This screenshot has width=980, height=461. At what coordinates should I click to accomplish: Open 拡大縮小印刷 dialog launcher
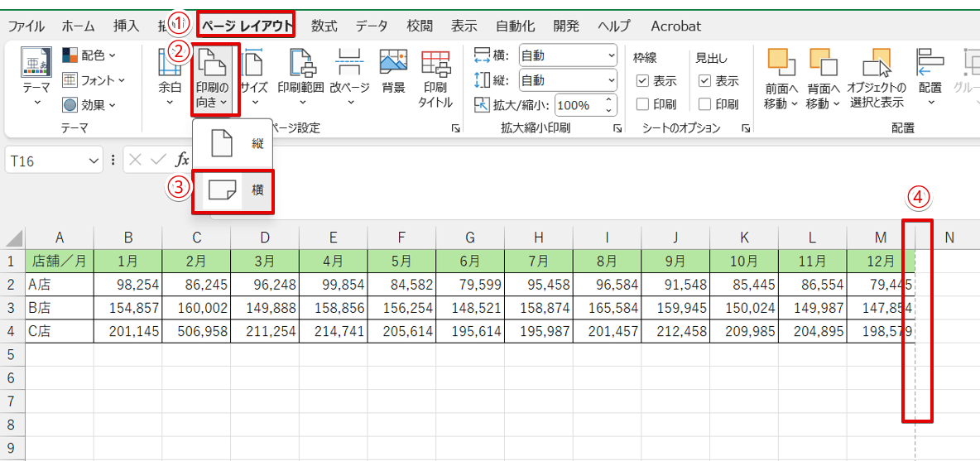click(618, 128)
